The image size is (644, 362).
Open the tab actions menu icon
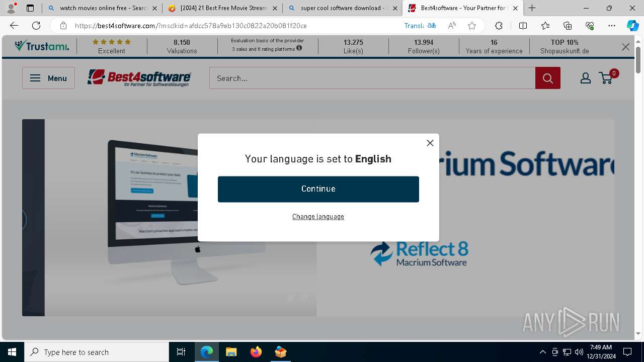[x=30, y=8]
